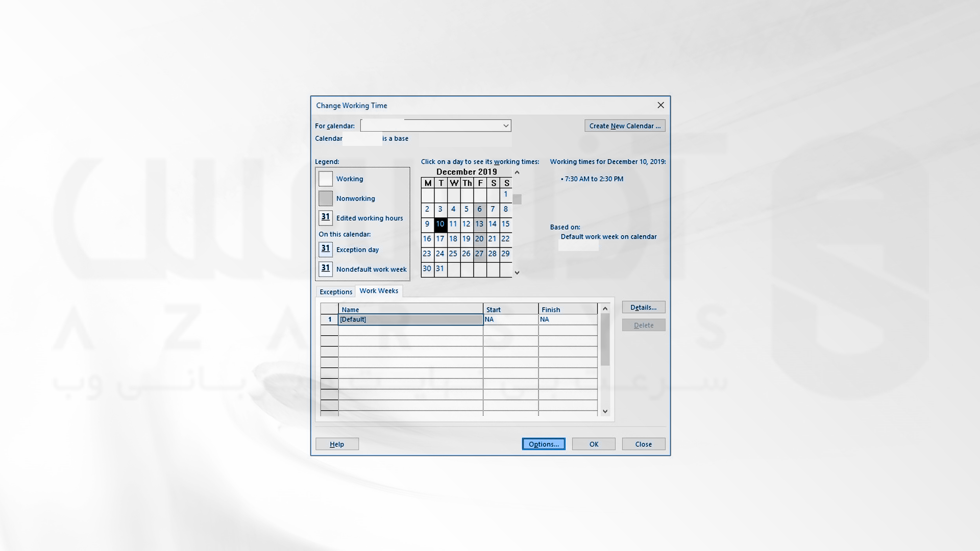The height and width of the screenshot is (551, 980).
Task: Click the Nonworking legend icon
Action: pos(326,197)
